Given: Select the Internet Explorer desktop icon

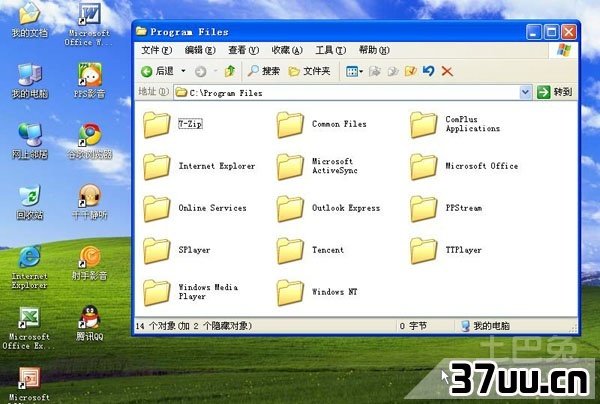Looking at the screenshot, I should (29, 267).
